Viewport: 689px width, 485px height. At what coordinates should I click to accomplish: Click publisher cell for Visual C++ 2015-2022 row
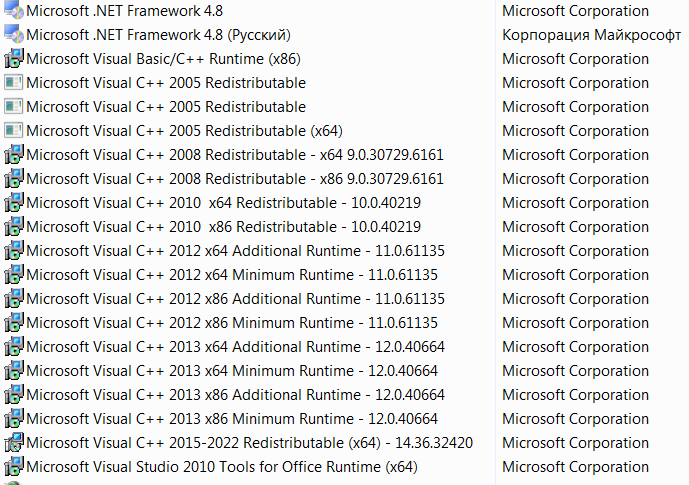[575, 443]
